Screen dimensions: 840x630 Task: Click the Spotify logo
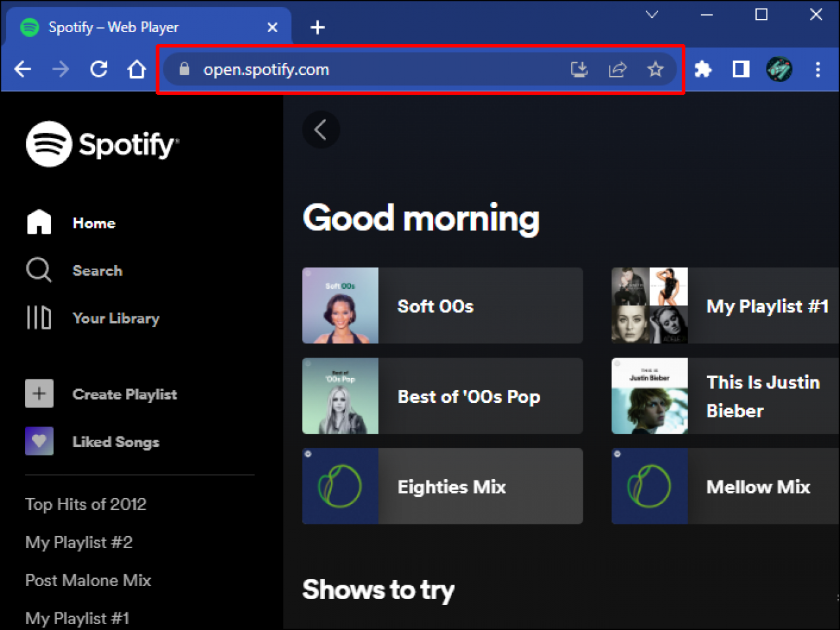102,144
